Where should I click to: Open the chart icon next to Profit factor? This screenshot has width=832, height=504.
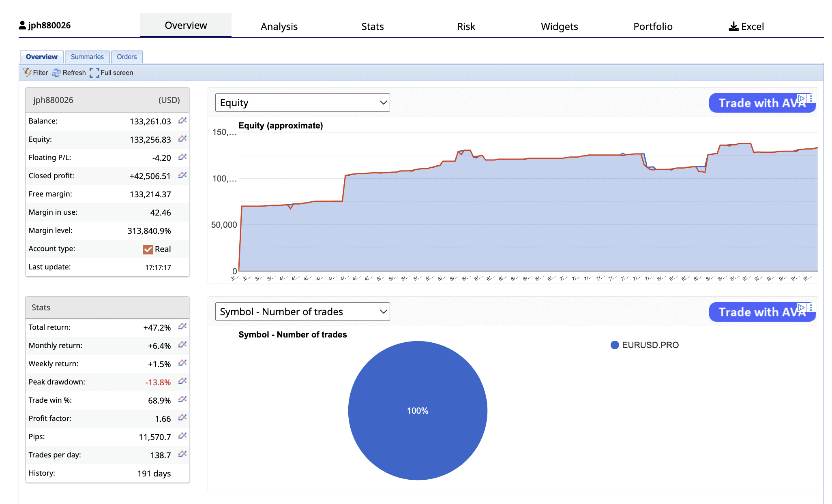click(x=182, y=418)
